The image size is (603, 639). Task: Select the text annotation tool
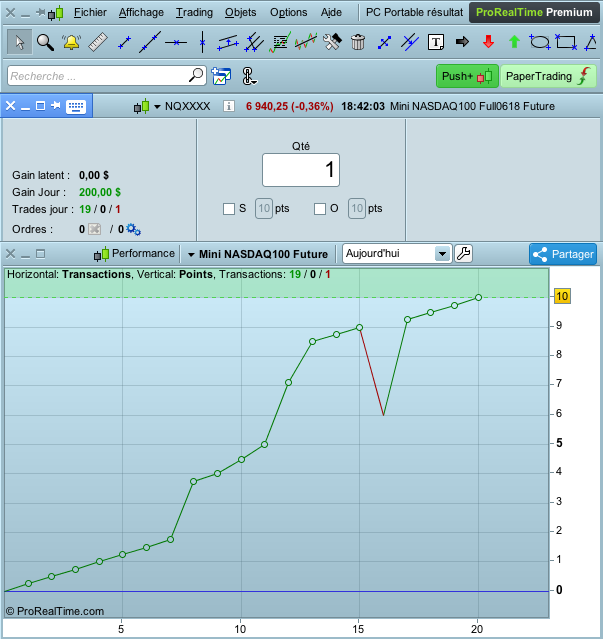tap(436, 42)
